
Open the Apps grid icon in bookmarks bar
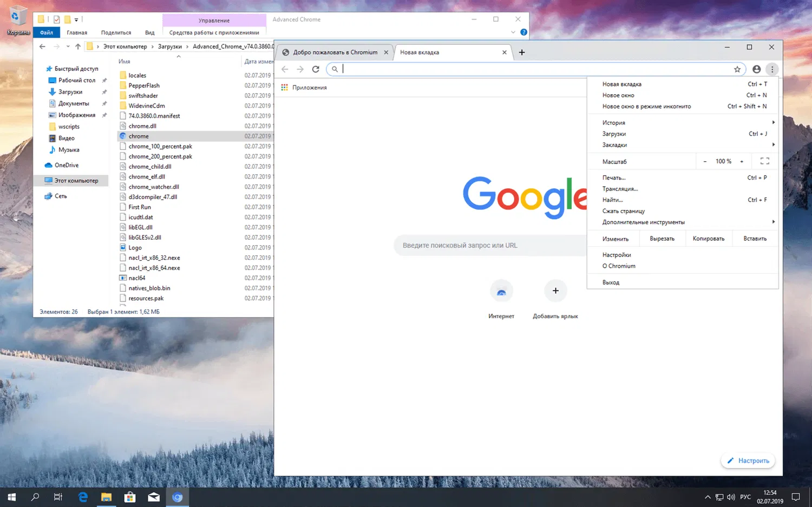tap(284, 88)
